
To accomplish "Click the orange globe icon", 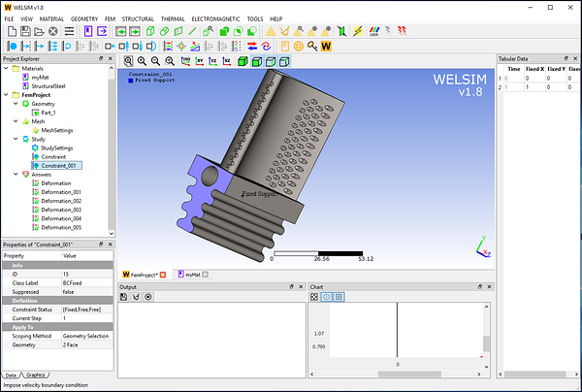I will [x=299, y=46].
